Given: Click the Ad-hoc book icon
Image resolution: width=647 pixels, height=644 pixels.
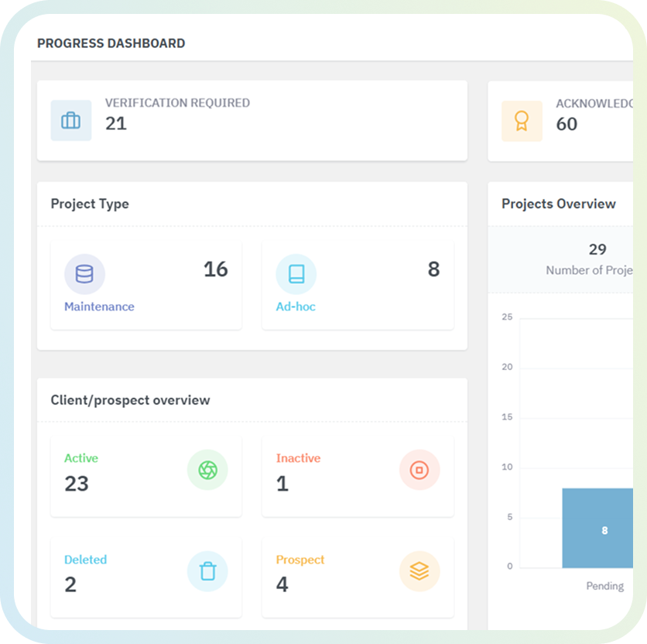Looking at the screenshot, I should (x=296, y=274).
